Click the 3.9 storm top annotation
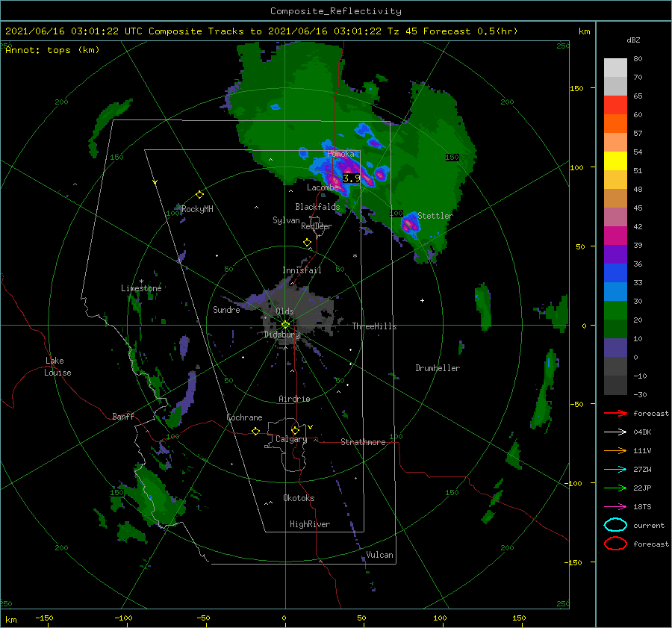 [352, 178]
